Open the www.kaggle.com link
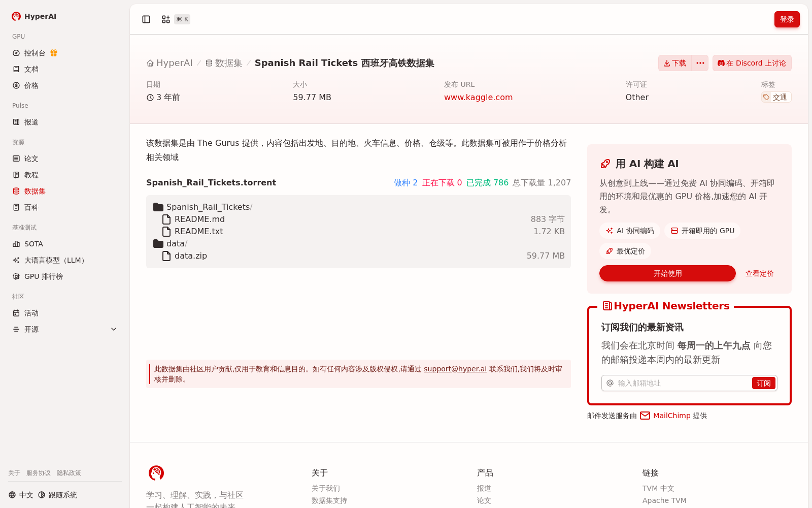 pos(478,97)
